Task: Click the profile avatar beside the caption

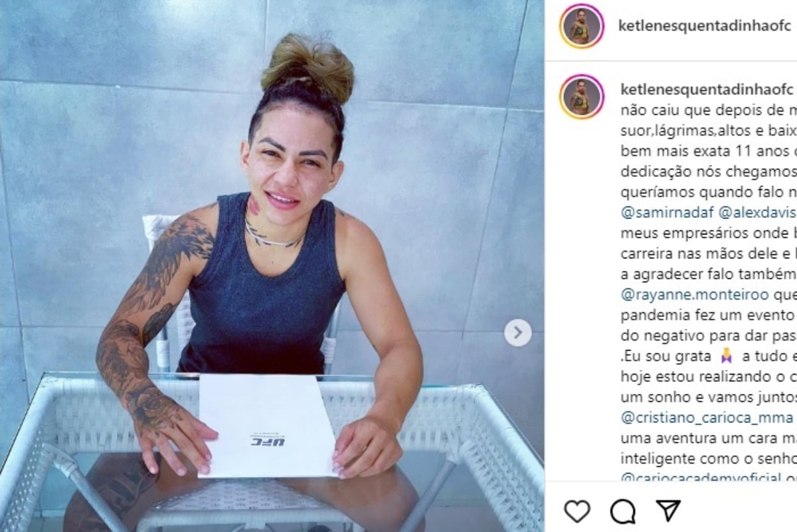Action: click(x=582, y=97)
